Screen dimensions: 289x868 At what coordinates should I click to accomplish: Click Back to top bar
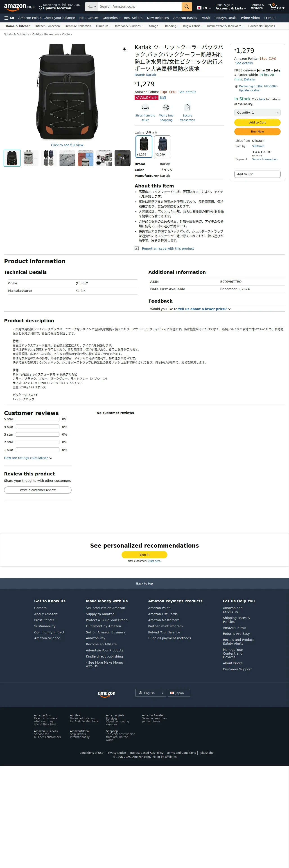click(x=144, y=584)
